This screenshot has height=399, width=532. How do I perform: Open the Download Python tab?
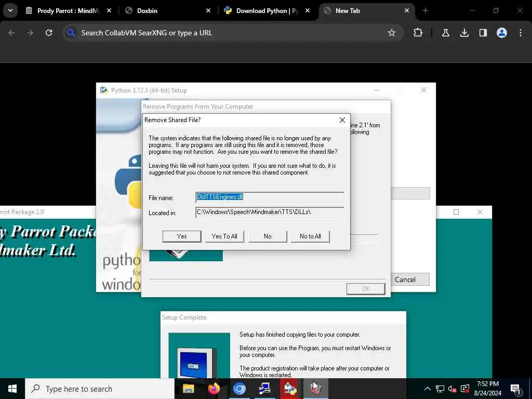click(267, 11)
